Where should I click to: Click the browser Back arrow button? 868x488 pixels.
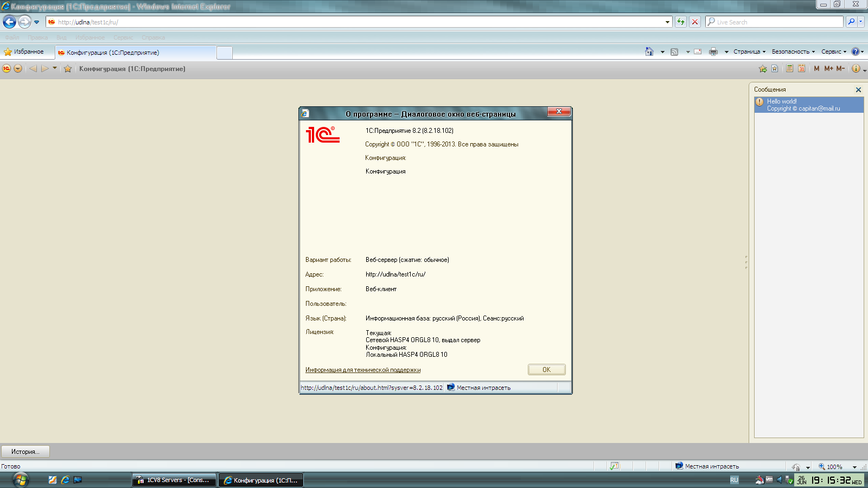(10, 22)
